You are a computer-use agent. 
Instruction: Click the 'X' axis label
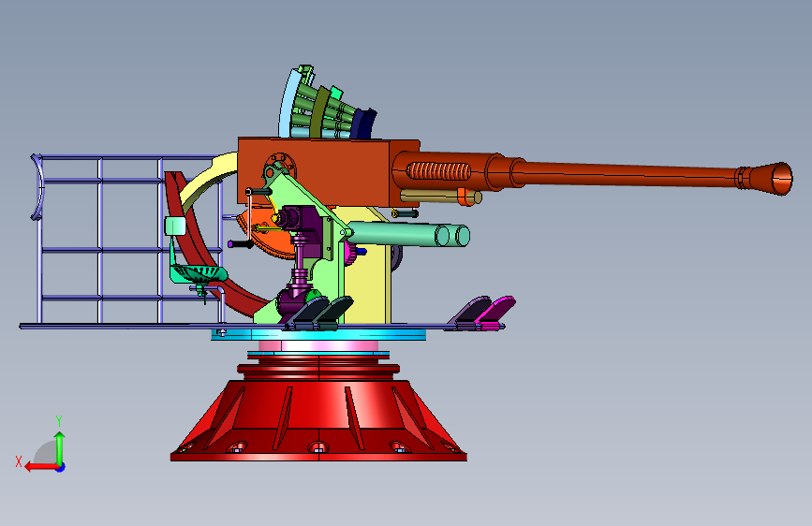[x=19, y=461]
